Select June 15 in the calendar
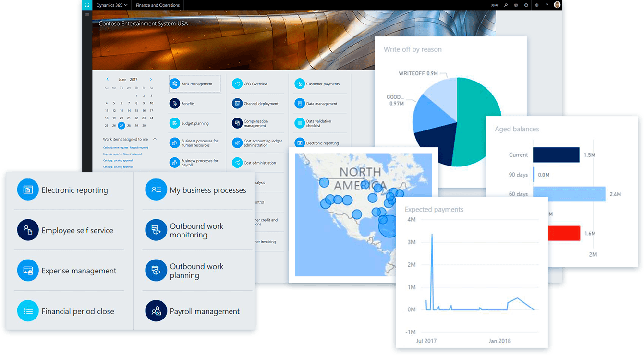This screenshot has height=355, width=644. pyautogui.click(x=136, y=110)
